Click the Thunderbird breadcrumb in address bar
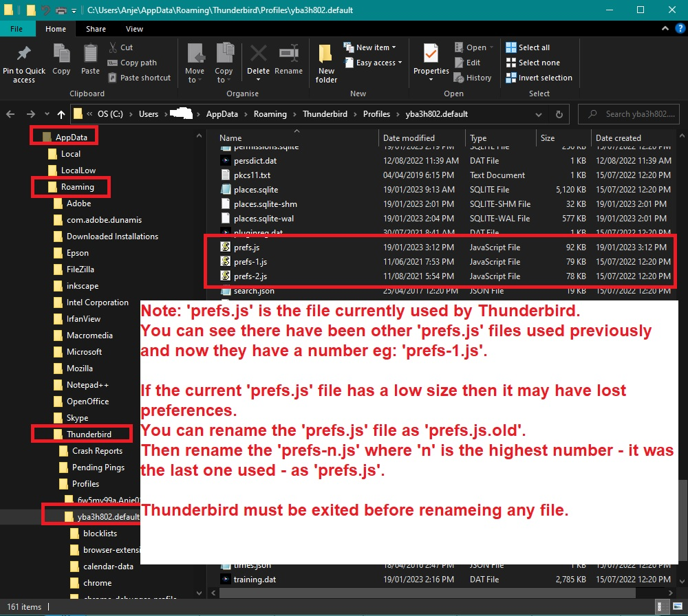The width and height of the screenshot is (688, 616). pyautogui.click(x=325, y=114)
